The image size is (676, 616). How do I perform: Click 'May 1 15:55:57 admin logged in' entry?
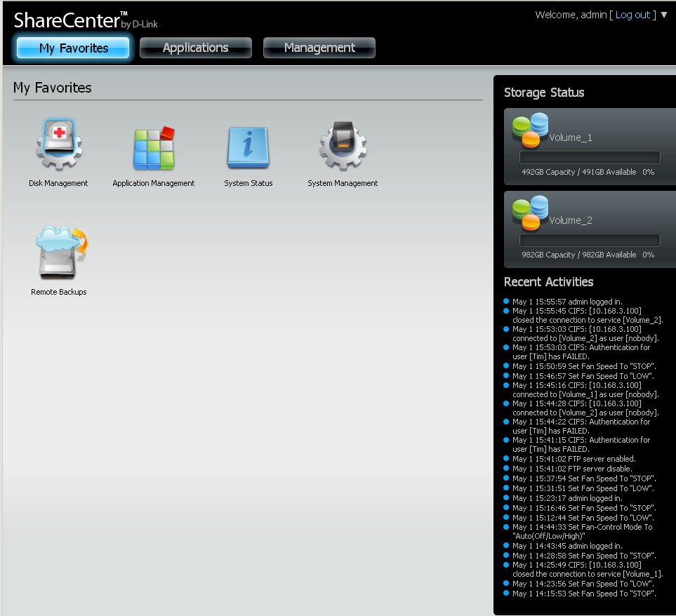(x=567, y=302)
